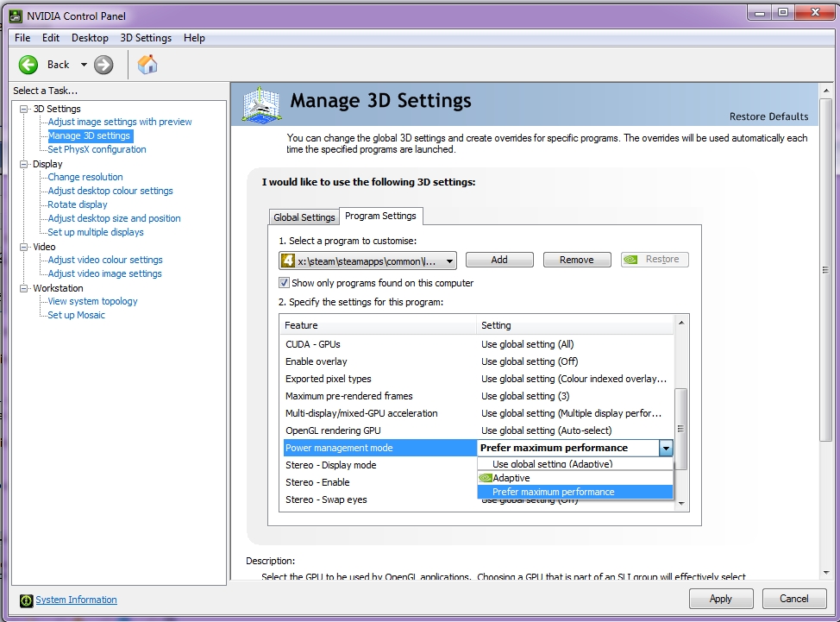Open Adjust desktop size and position
840x622 pixels.
(x=114, y=218)
